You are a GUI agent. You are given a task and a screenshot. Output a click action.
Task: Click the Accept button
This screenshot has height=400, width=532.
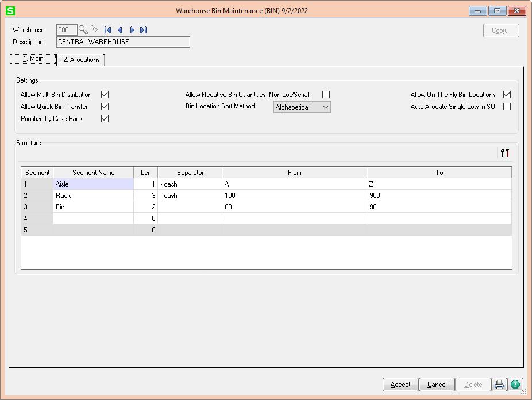(400, 385)
